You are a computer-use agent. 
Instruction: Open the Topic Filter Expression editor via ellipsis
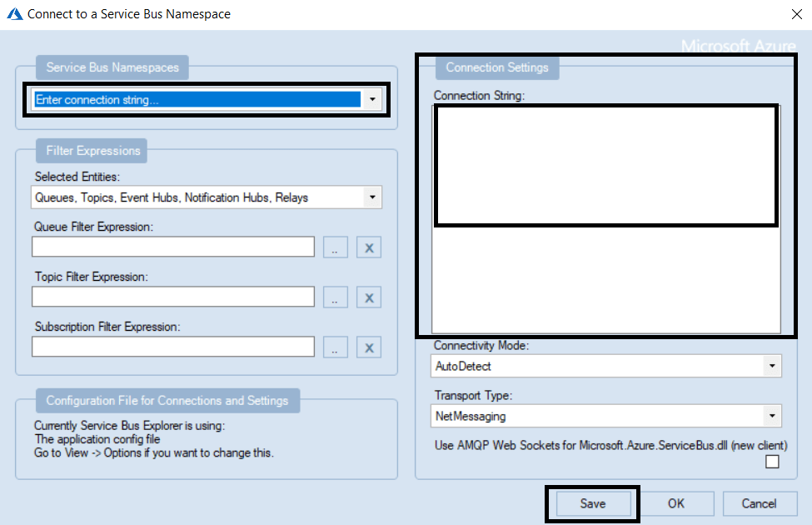[x=336, y=297]
